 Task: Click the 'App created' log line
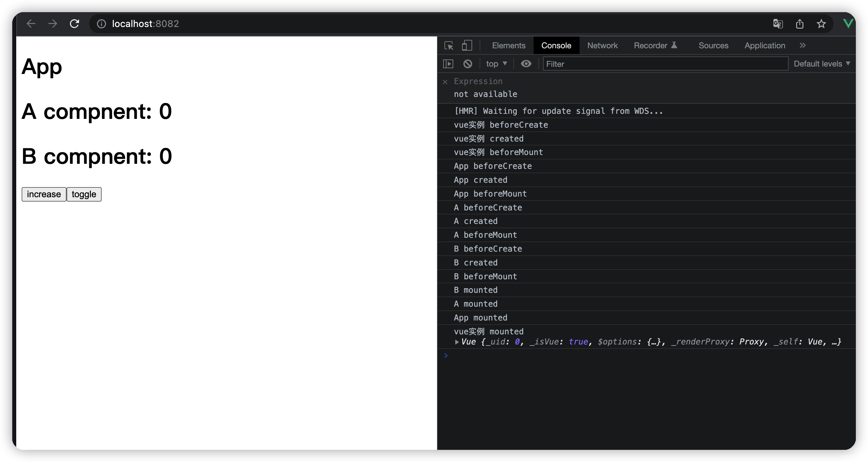pos(646,180)
